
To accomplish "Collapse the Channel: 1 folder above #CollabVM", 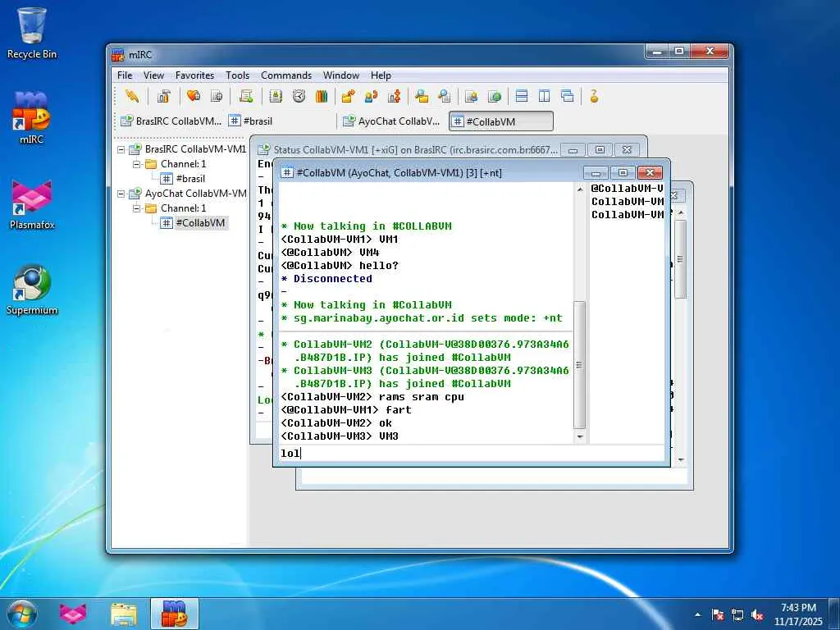I will (137, 208).
